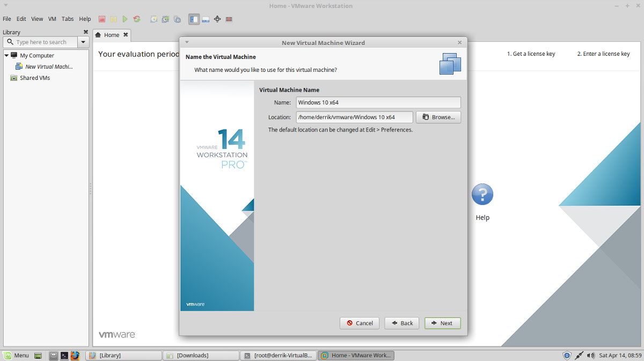Toggle full screen mode
Viewport: 644px width, 361px height.
click(x=217, y=19)
